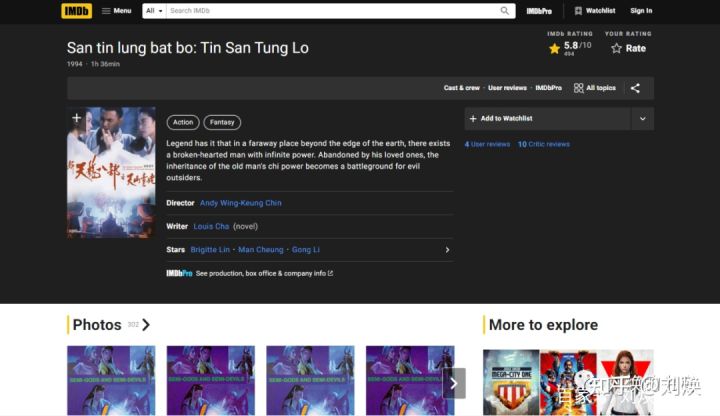Click Add to Watchlist button

(547, 118)
